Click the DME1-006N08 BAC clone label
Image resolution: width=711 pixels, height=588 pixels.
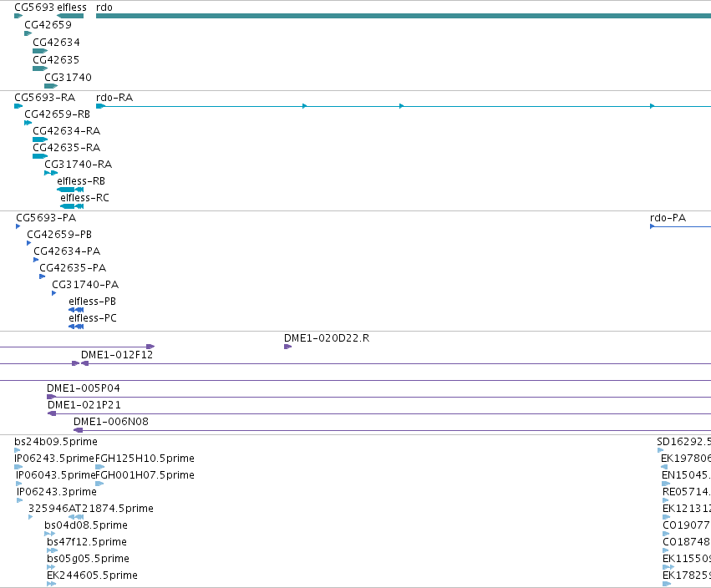click(111, 423)
